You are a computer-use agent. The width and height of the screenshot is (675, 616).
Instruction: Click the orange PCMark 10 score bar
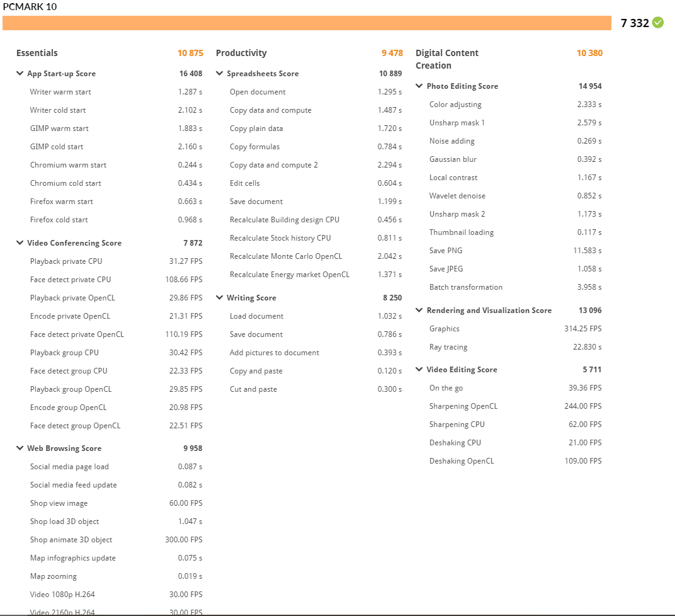[307, 23]
